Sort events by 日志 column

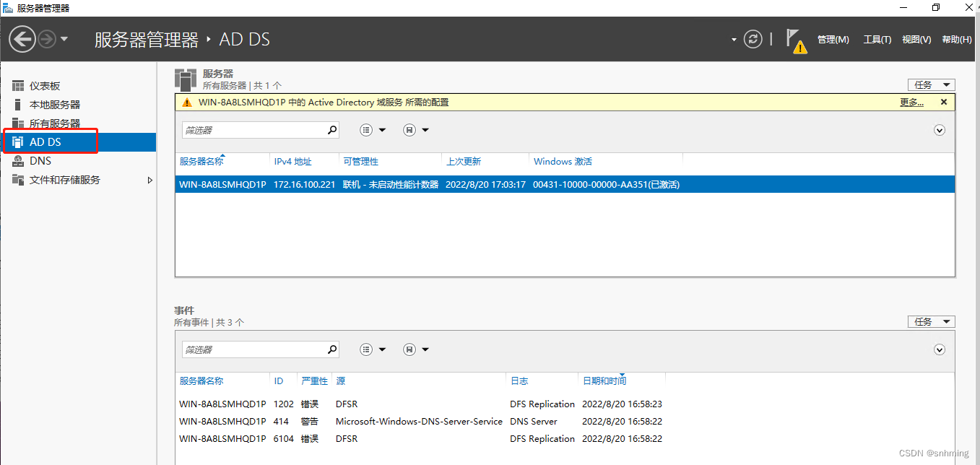pyautogui.click(x=519, y=381)
